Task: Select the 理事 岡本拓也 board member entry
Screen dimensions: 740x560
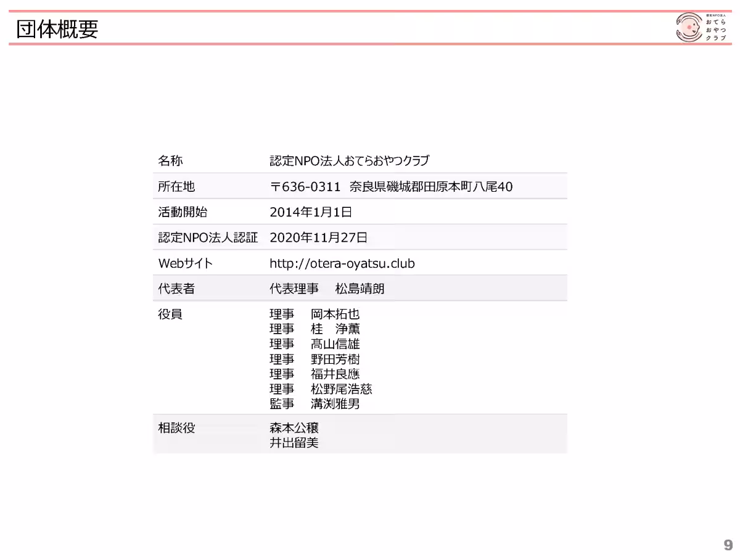Action: [314, 314]
